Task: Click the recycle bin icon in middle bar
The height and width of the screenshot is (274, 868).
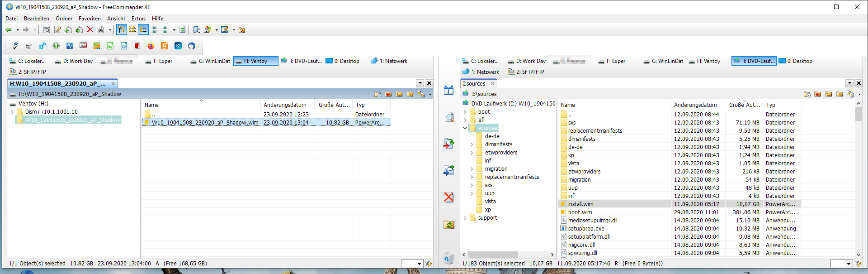Action: point(448,258)
